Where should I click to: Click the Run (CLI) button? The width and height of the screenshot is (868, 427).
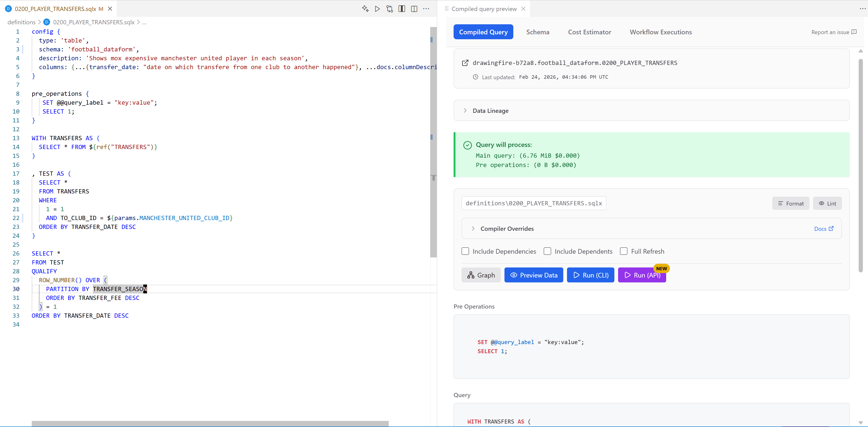590,275
